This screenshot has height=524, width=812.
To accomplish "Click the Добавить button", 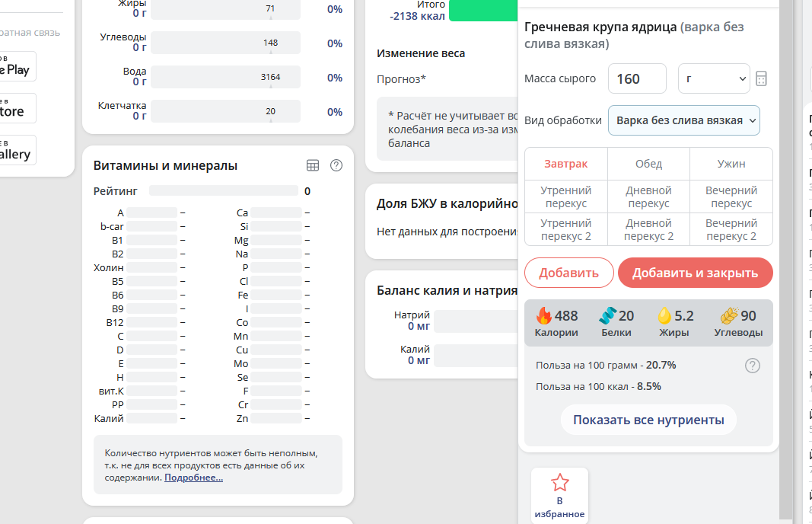I will point(569,273).
